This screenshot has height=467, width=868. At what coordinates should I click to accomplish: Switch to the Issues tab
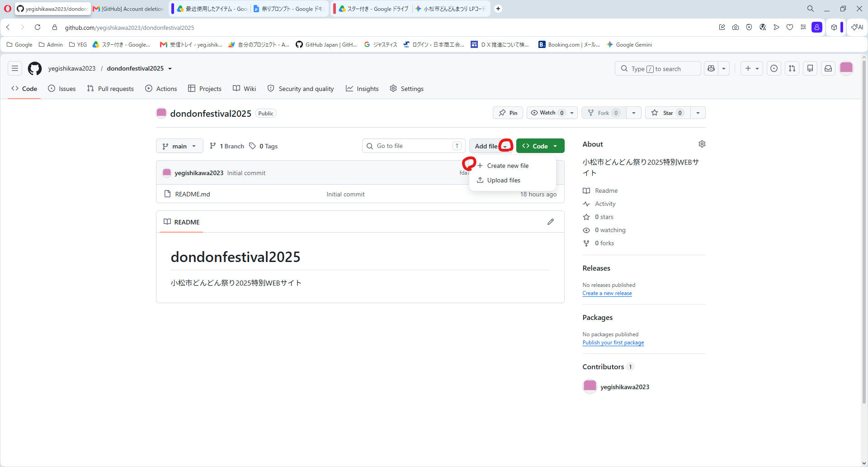point(62,89)
